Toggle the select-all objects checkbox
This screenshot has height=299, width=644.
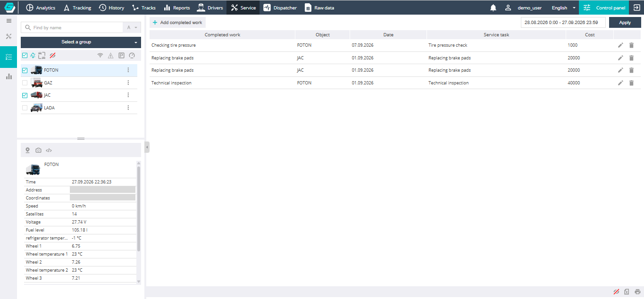click(25, 56)
